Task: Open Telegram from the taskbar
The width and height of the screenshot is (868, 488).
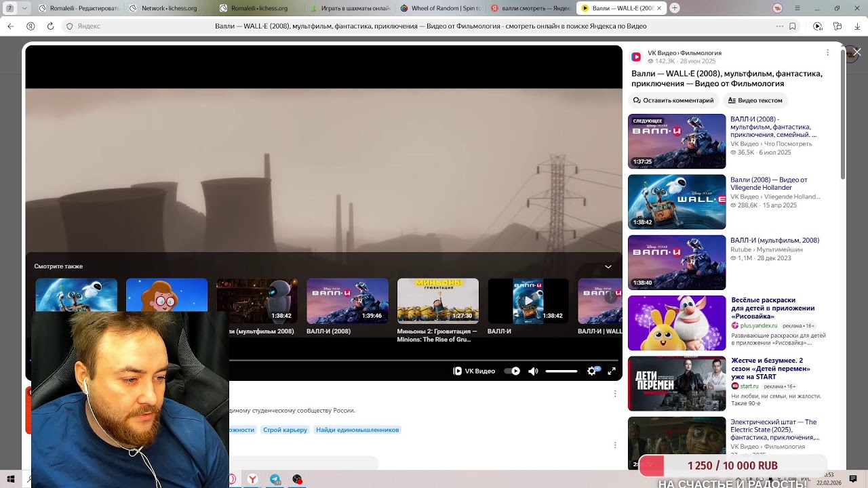Action: pos(275,479)
